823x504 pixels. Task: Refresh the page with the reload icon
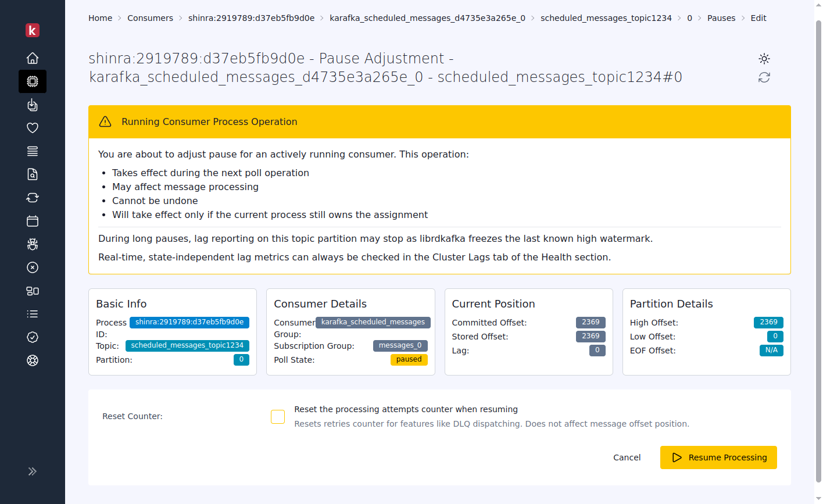click(764, 77)
